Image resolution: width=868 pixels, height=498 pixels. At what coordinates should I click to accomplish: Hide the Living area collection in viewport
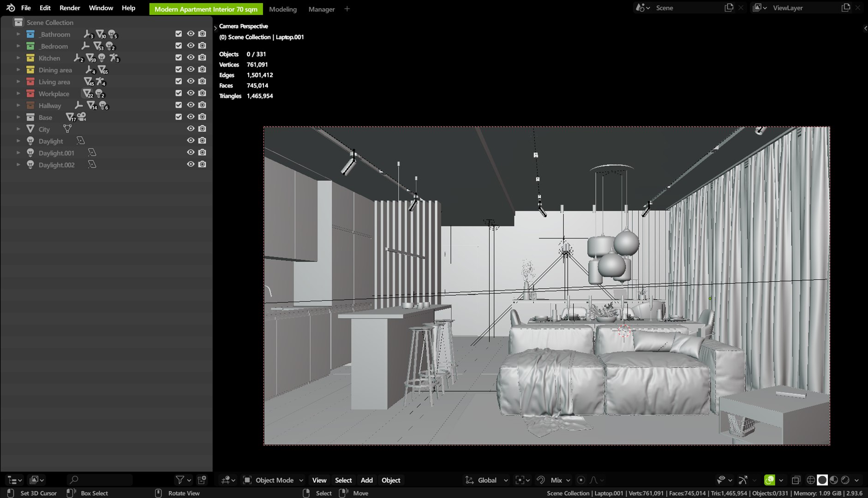[x=191, y=81]
